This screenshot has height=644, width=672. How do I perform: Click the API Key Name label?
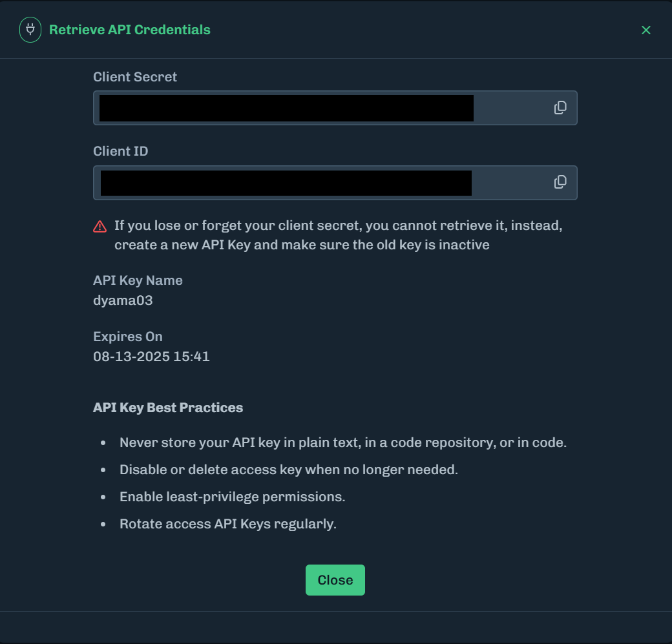tap(138, 280)
